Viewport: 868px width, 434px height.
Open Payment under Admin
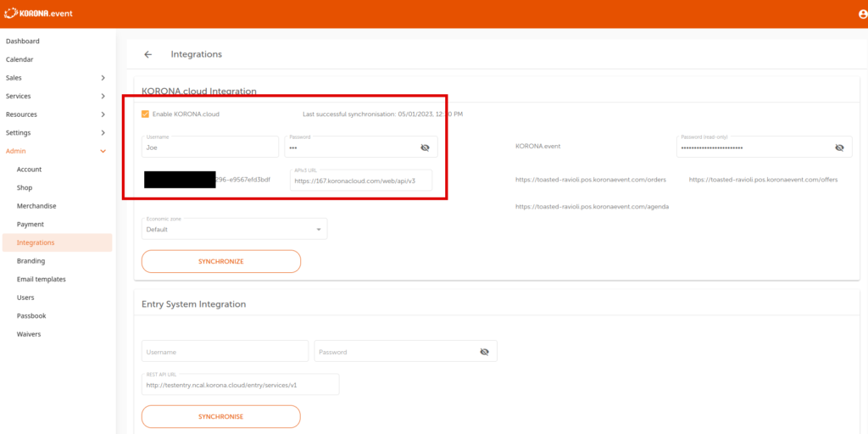pos(31,224)
